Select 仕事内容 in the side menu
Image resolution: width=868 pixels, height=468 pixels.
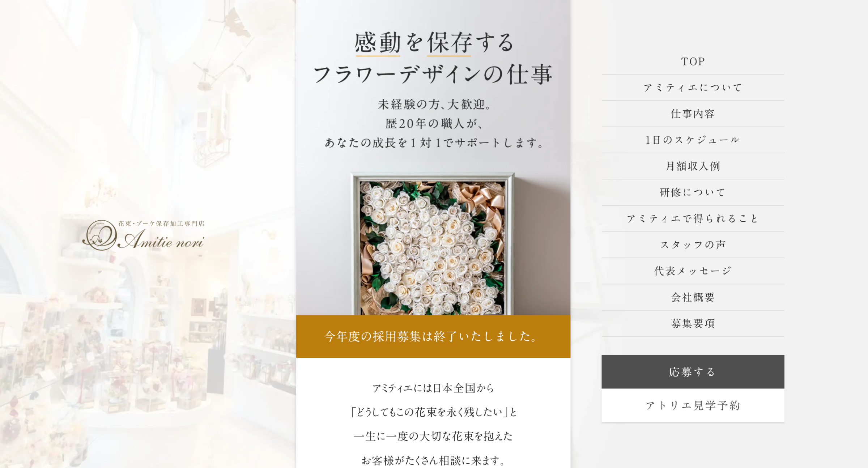(693, 114)
